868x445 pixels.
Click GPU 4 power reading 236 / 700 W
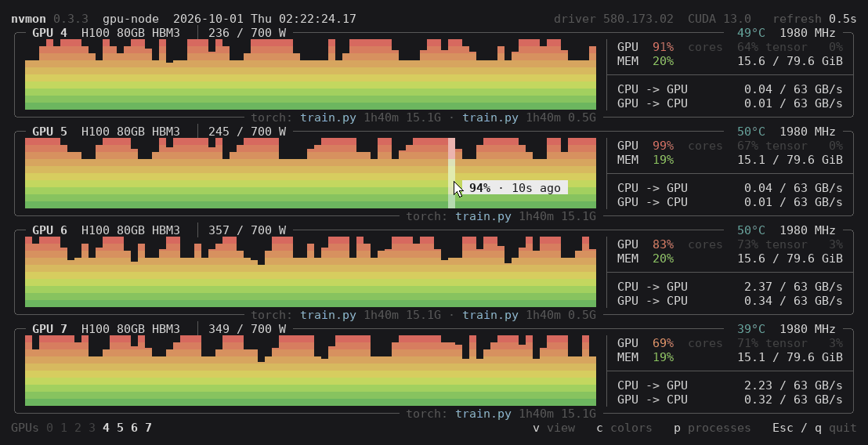pyautogui.click(x=247, y=33)
